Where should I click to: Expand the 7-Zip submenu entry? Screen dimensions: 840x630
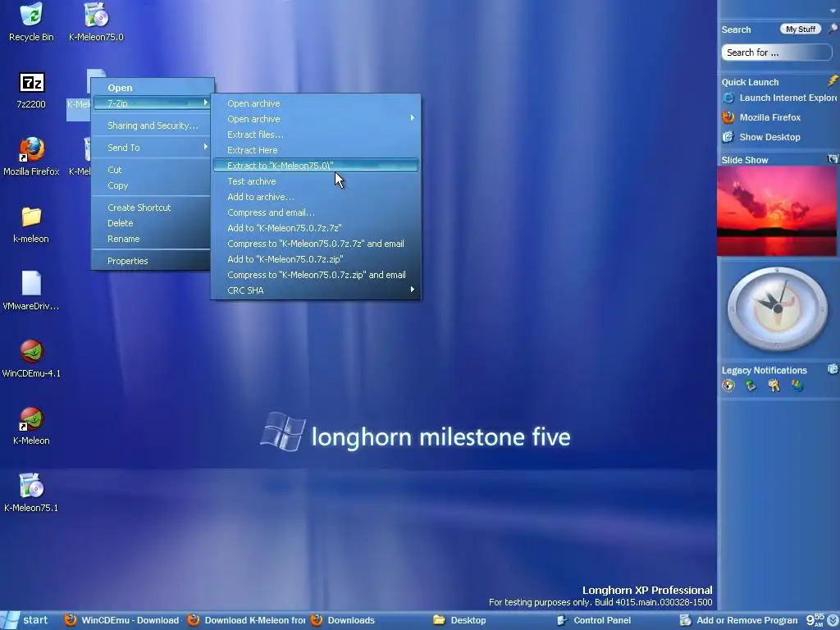click(x=153, y=103)
